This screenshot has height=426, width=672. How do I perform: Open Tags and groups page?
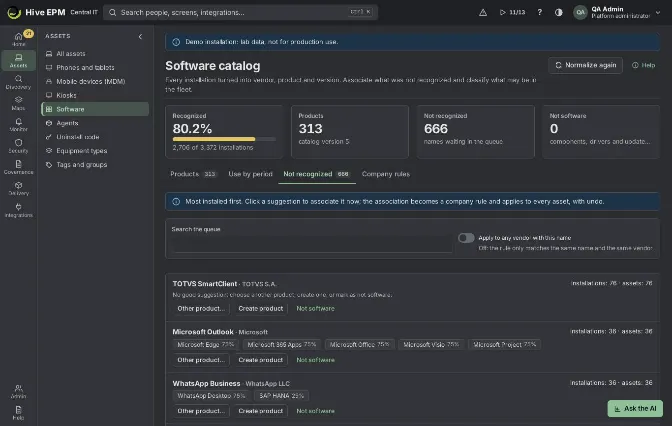(x=95, y=165)
